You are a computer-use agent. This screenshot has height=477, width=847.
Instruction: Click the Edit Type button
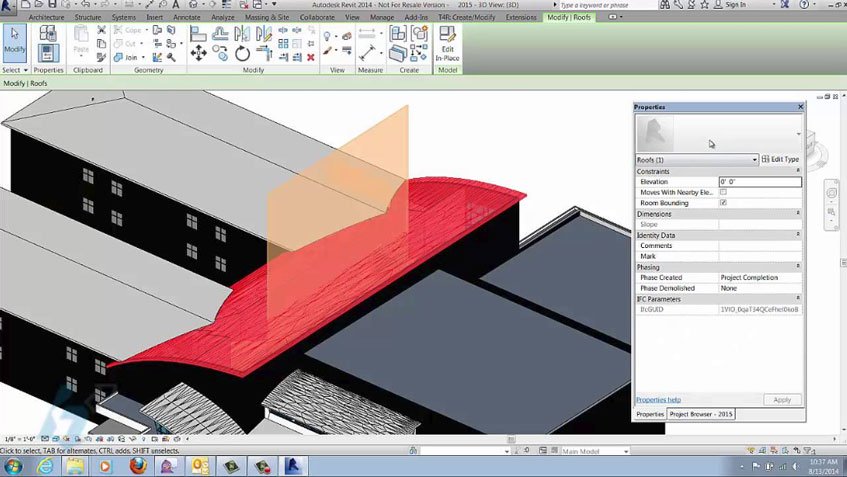(780, 160)
